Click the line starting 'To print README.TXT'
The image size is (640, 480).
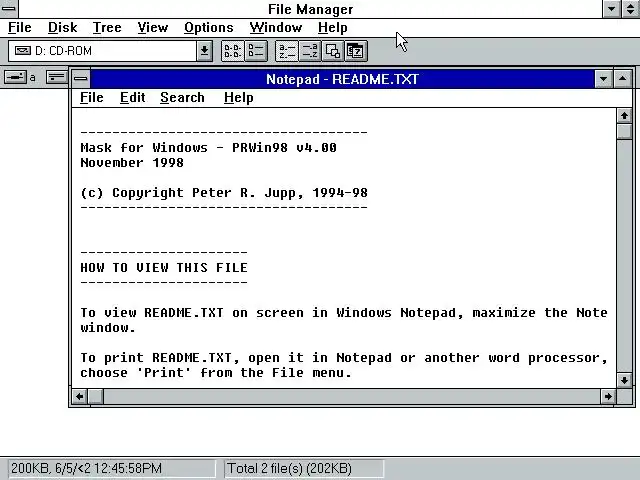point(344,358)
